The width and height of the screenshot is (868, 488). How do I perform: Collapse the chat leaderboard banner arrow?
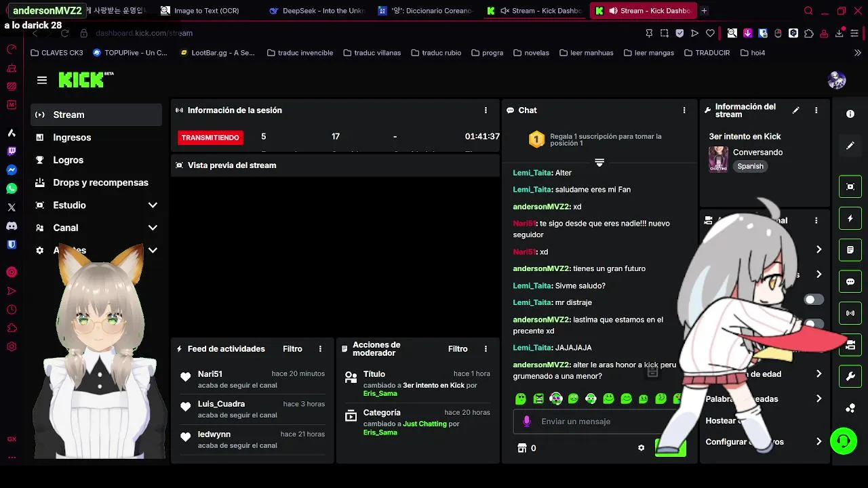tap(599, 163)
